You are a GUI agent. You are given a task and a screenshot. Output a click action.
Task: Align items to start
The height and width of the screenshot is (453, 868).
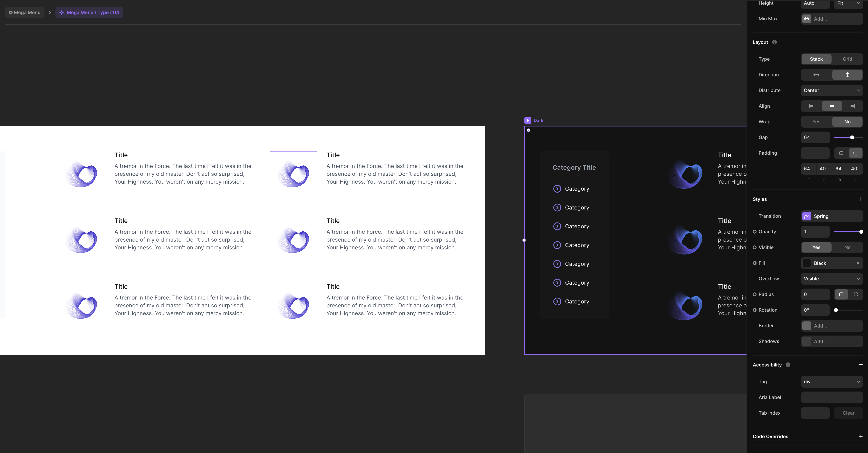click(x=811, y=106)
